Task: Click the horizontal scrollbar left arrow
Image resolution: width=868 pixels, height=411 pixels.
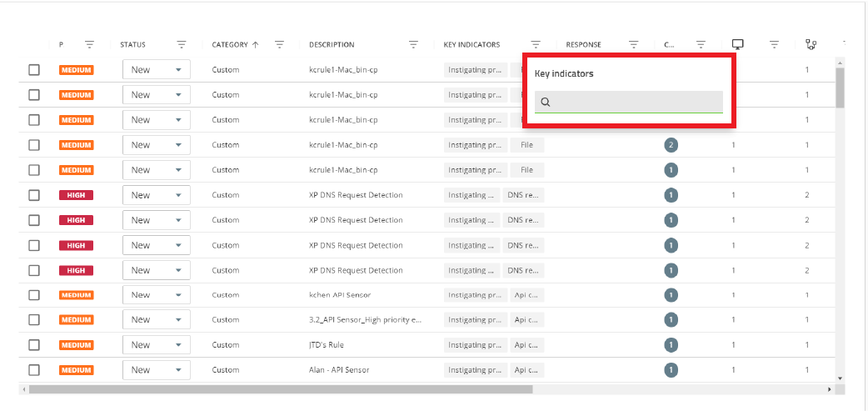Action: (x=23, y=389)
